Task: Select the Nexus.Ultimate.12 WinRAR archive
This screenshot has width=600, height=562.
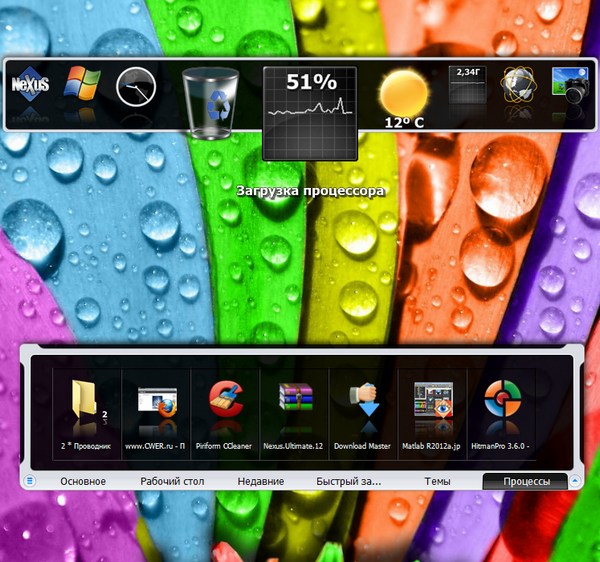Action: point(296,408)
